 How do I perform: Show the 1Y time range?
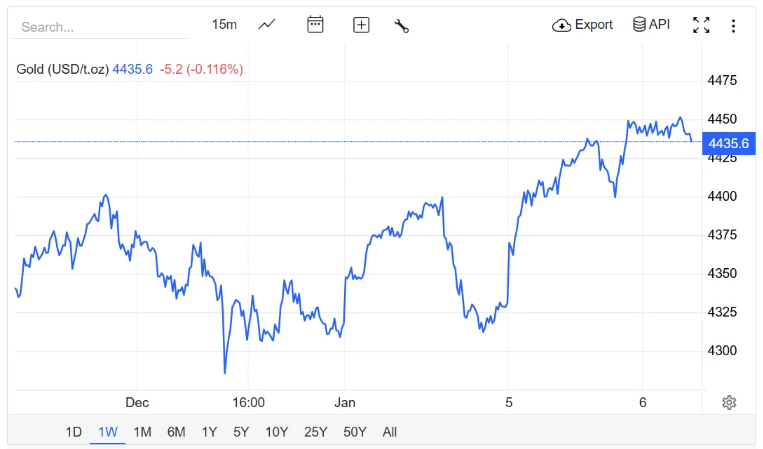point(209,432)
